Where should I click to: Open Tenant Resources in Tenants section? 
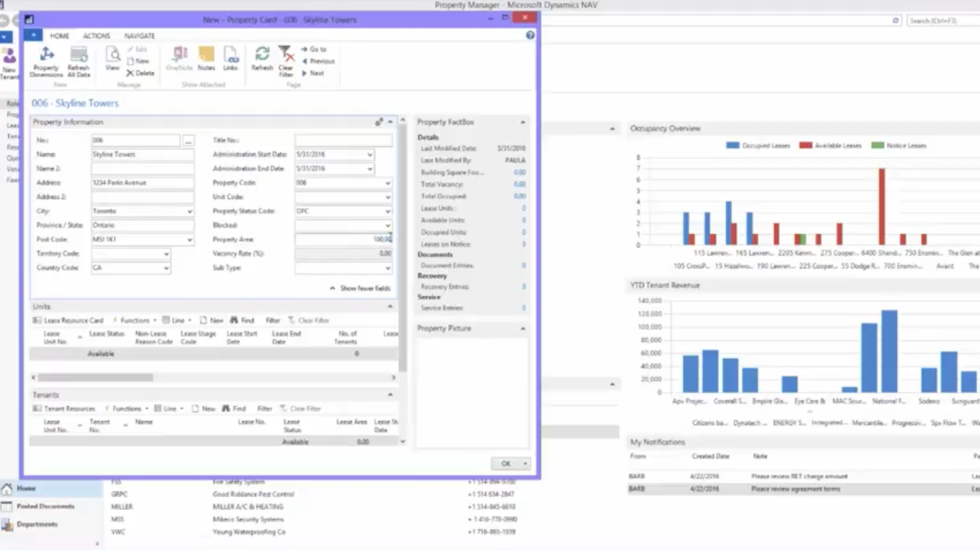click(64, 409)
